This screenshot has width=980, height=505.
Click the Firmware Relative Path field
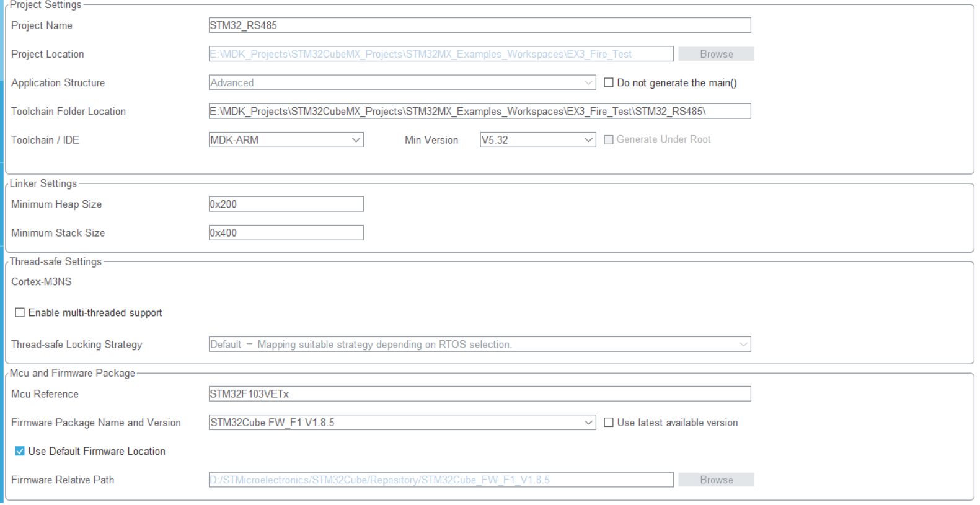pyautogui.click(x=441, y=480)
